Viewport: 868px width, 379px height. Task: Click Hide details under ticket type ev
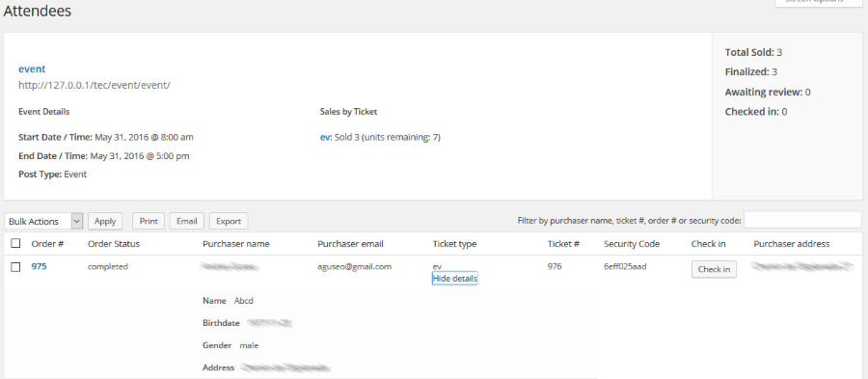point(454,279)
